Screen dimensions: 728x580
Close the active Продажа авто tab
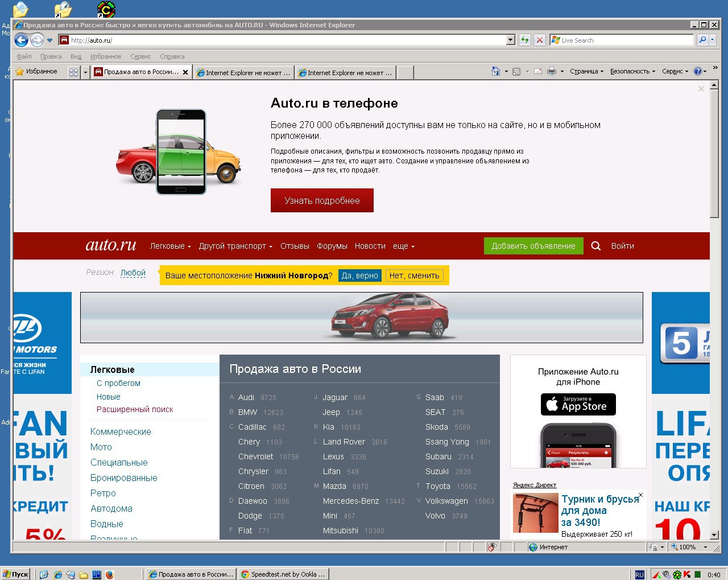coord(185,72)
